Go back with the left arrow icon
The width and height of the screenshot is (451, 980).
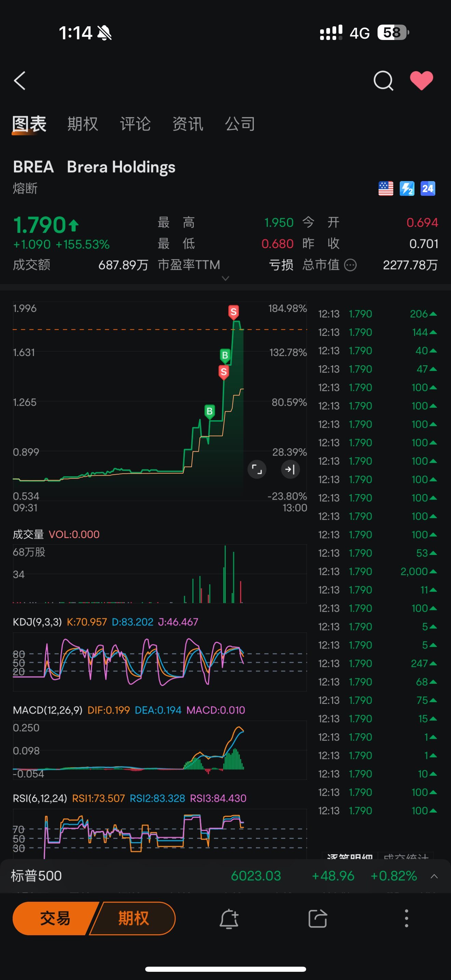click(x=20, y=81)
